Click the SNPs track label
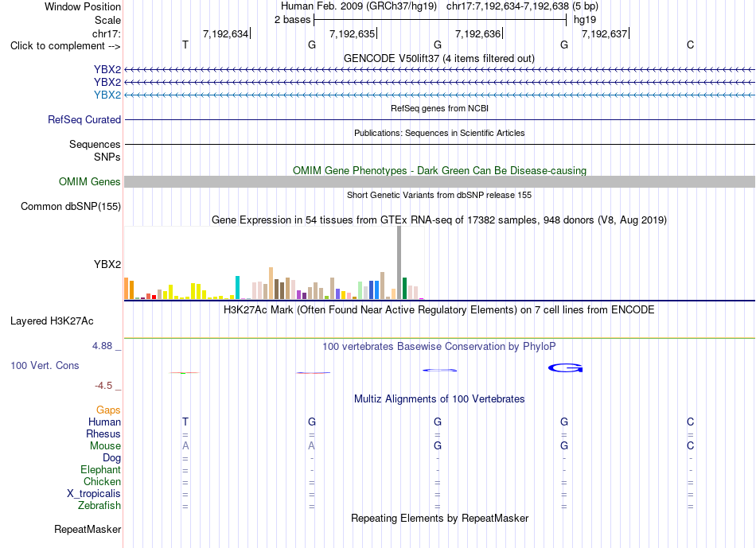The width and height of the screenshot is (756, 548). pos(107,157)
